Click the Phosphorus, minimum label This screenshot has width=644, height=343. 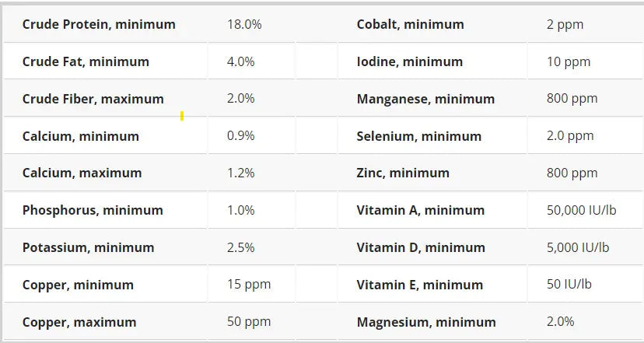point(93,210)
